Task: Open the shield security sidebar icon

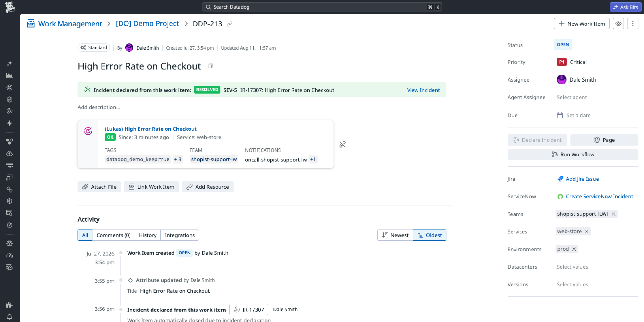Action: [9, 201]
